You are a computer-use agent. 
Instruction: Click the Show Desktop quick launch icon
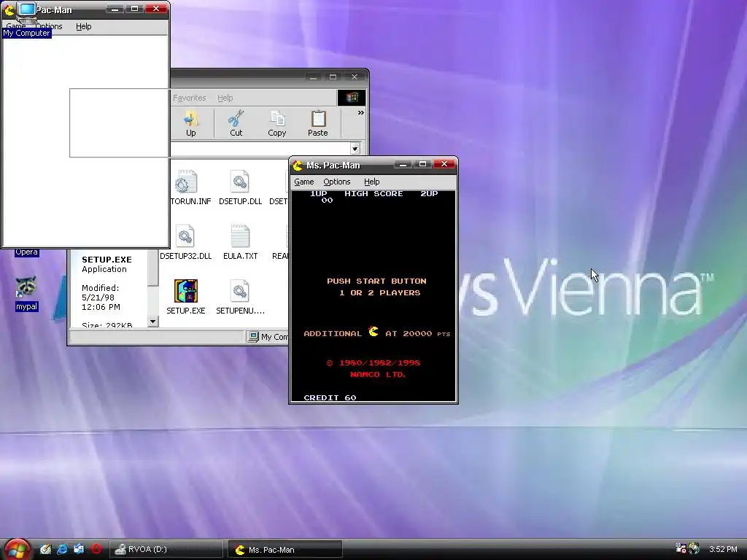tap(45, 549)
